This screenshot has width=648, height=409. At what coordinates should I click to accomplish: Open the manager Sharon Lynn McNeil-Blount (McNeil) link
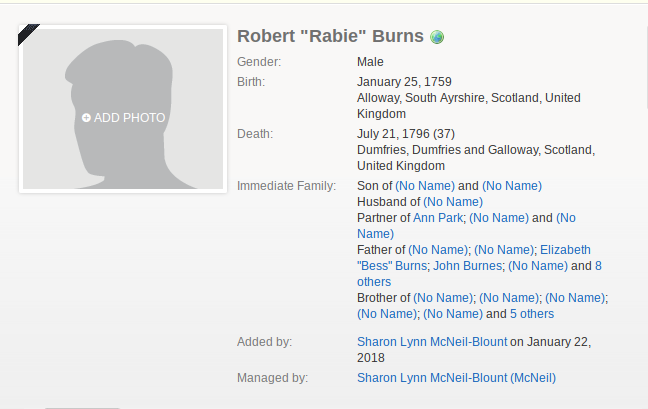(456, 378)
